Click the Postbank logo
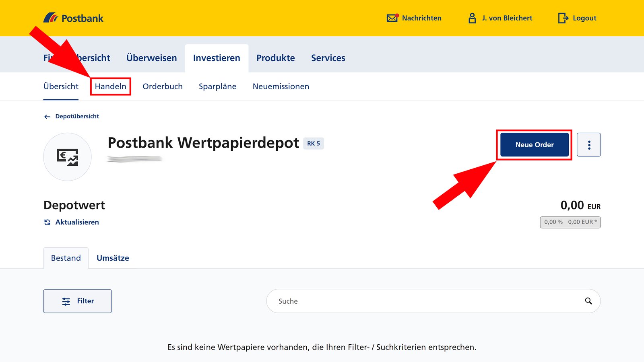Viewport: 644px width, 362px height. tap(74, 18)
